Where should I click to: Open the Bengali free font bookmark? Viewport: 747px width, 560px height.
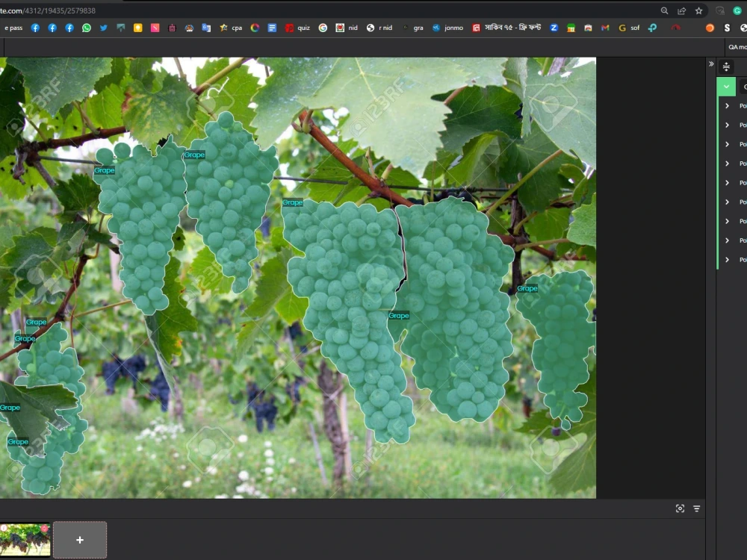coord(507,28)
